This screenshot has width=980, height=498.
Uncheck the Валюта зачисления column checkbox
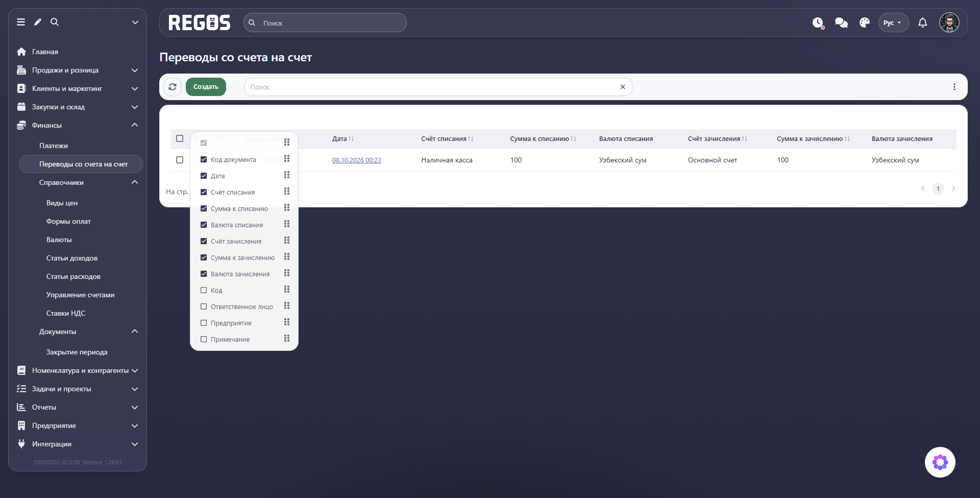pos(204,274)
